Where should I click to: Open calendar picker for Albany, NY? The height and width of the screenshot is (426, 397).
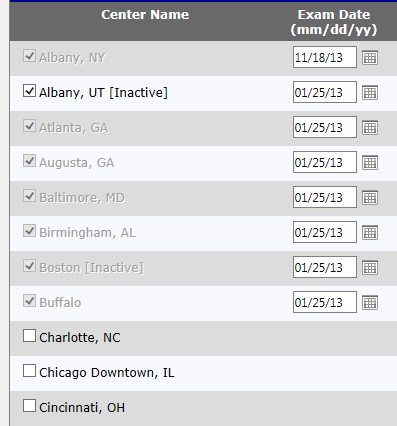[x=370, y=58]
